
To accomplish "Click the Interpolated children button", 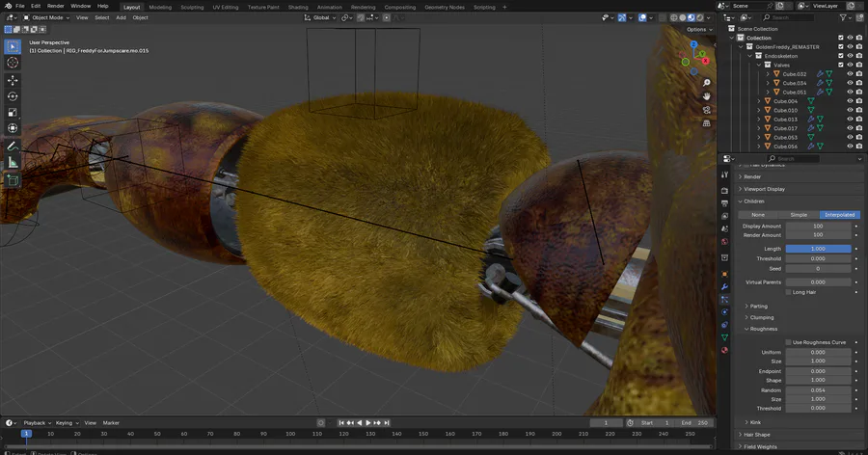I will tap(840, 215).
